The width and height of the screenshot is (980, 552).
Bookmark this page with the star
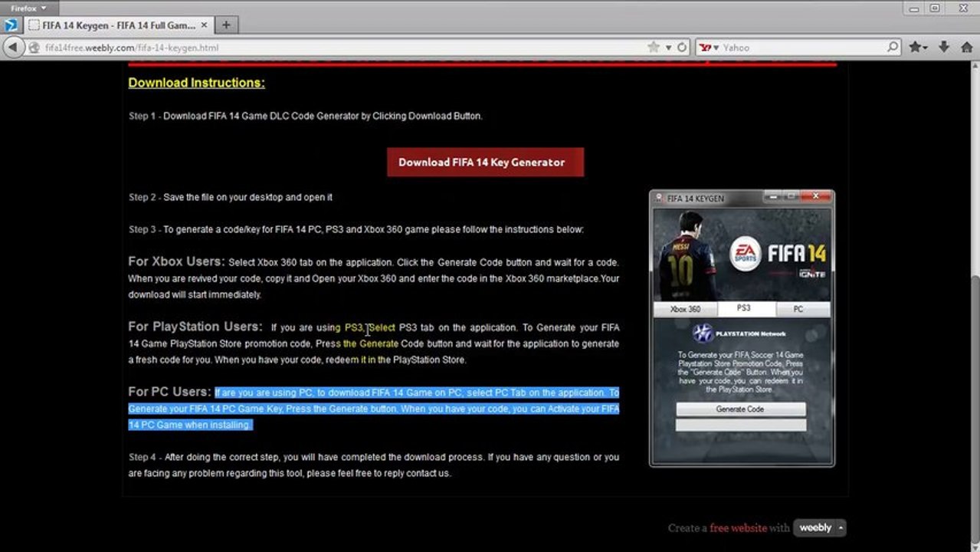654,48
